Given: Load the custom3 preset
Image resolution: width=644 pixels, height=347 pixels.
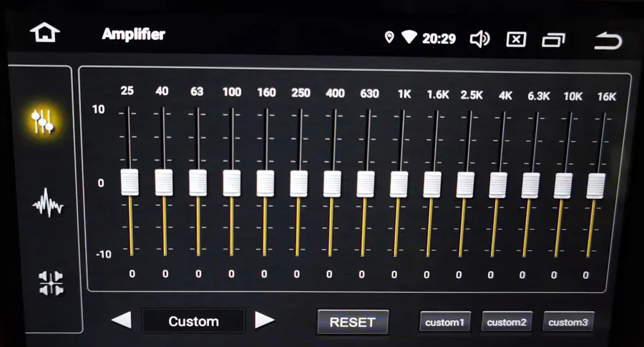Looking at the screenshot, I should (568, 323).
